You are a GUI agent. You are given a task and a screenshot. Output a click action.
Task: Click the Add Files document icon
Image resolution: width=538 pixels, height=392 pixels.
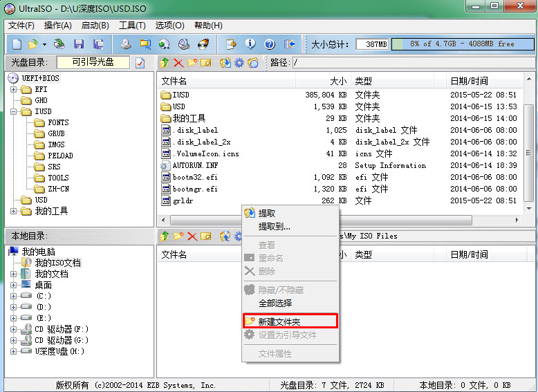click(x=231, y=44)
